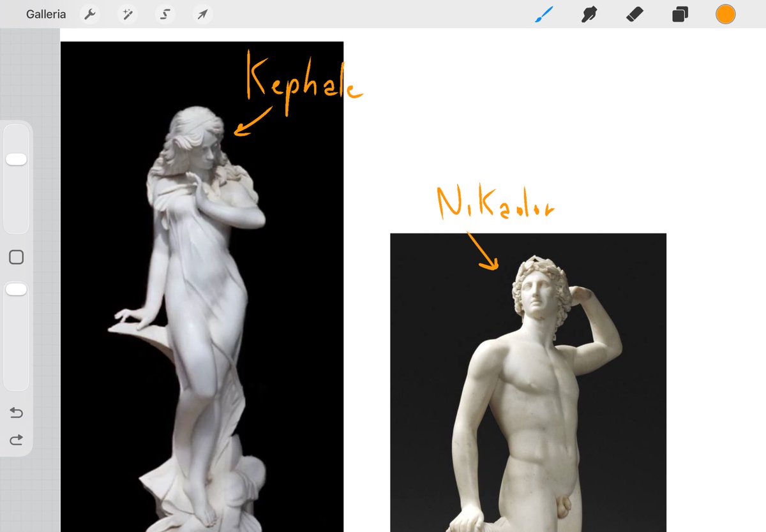Viewport: 766px width, 532px height.
Task: Tap the male statue reference image
Action: 528,383
